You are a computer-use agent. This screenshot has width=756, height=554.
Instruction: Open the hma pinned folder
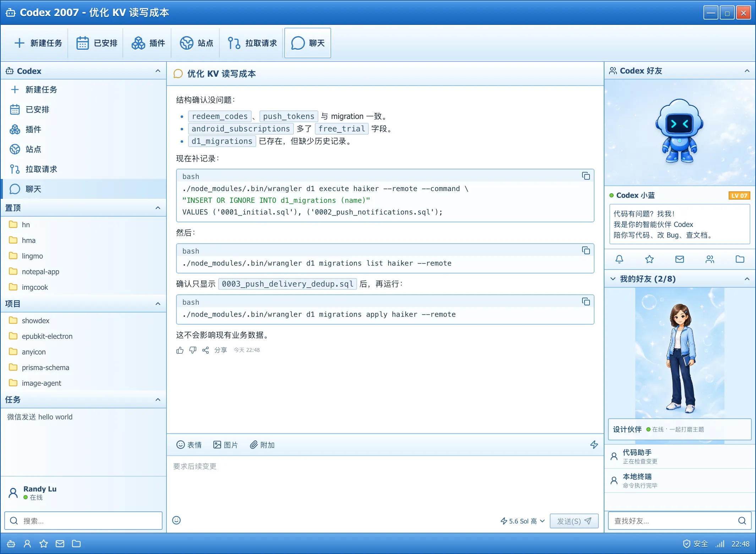[x=83, y=240]
